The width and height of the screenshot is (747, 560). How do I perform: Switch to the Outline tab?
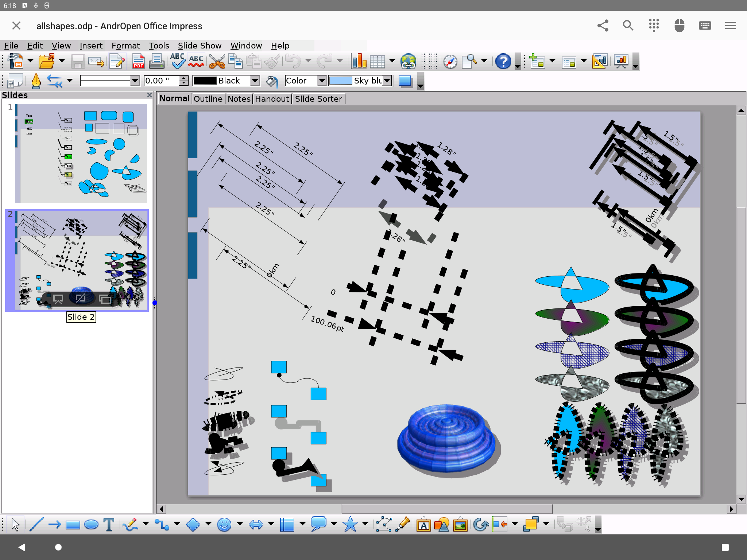click(x=208, y=99)
